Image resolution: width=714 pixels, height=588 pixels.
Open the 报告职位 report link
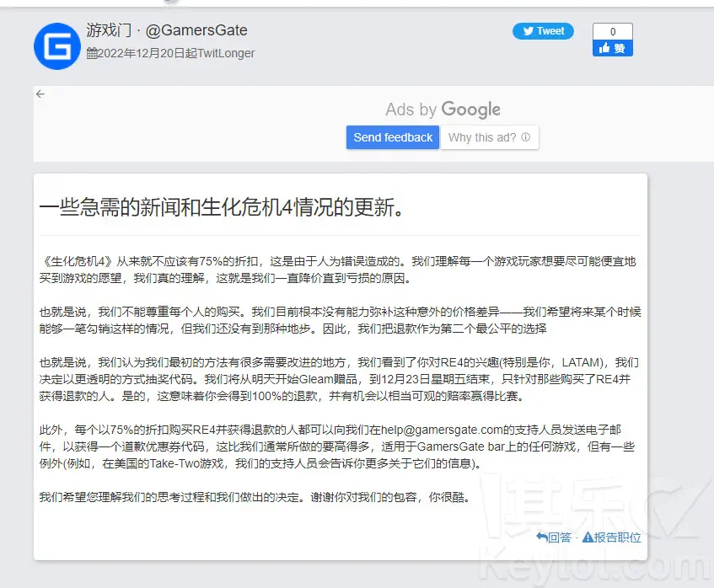pos(617,537)
